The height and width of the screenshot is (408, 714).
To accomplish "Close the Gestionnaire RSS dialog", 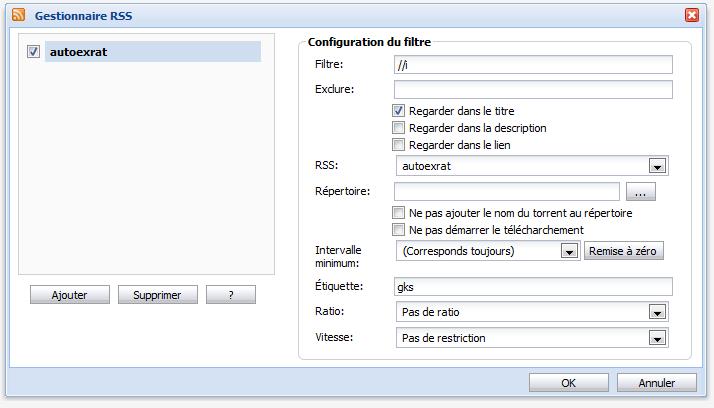I will (691, 15).
